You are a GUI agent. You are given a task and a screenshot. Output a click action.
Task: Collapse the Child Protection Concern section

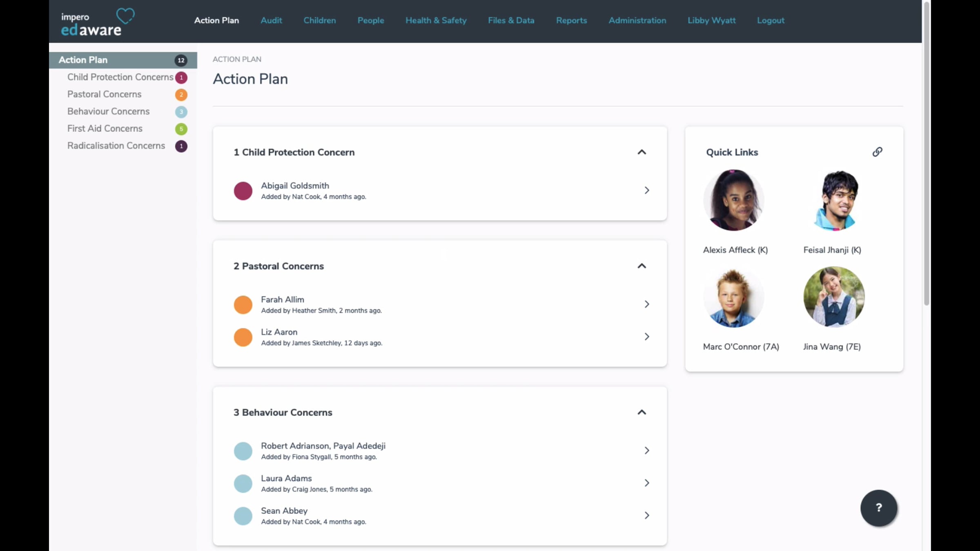641,152
